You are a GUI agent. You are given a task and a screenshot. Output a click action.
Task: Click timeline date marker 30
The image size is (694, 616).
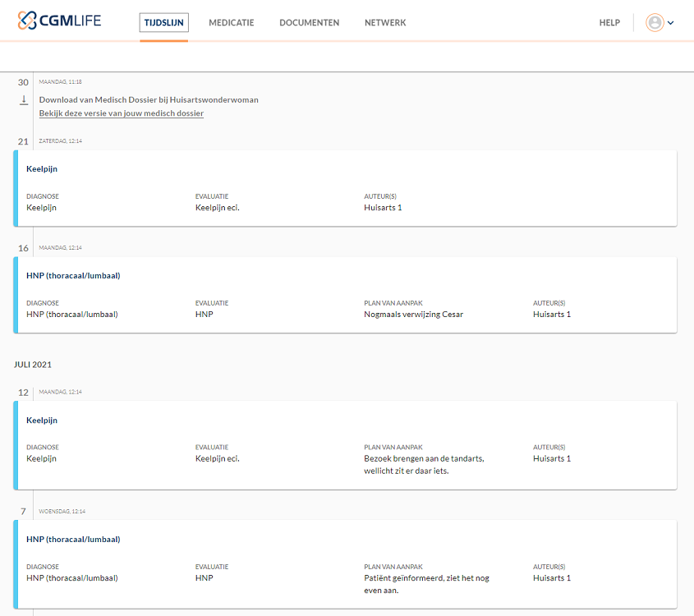pyautogui.click(x=23, y=82)
